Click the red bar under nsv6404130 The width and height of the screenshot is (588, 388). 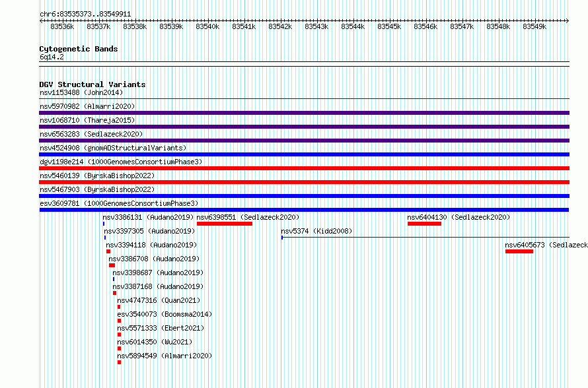pyautogui.click(x=425, y=224)
